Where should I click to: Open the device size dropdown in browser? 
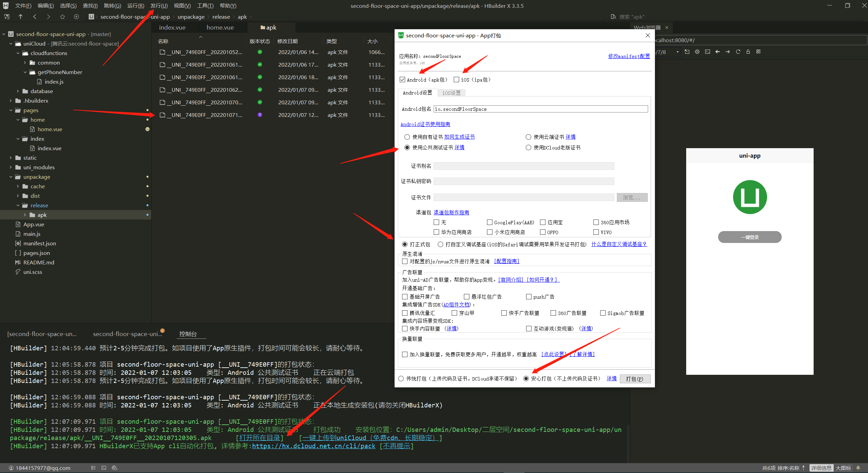(677, 52)
